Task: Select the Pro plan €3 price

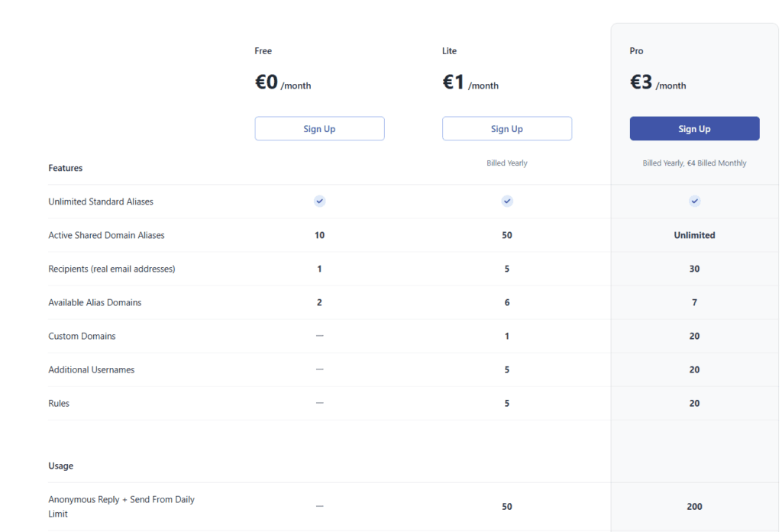Action: pos(641,82)
